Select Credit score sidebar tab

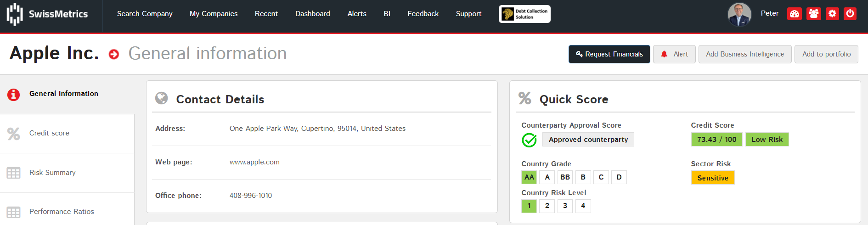click(67, 134)
